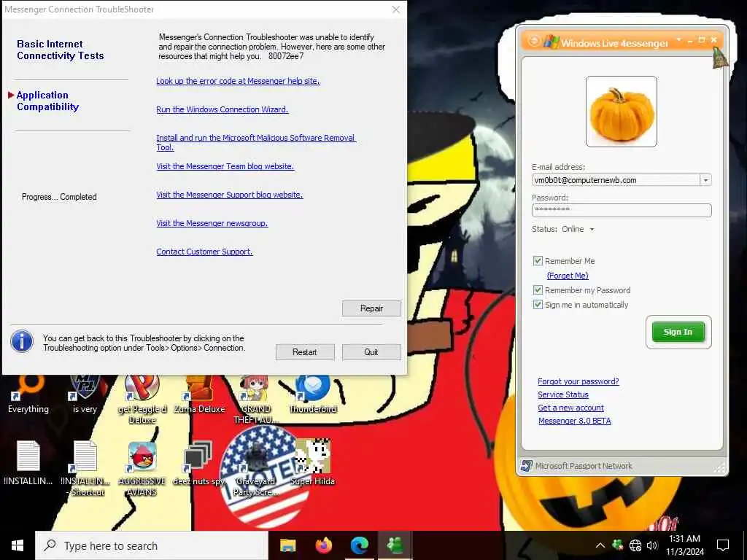Open 'Look up the error code' link
747x560 pixels.
[238, 81]
